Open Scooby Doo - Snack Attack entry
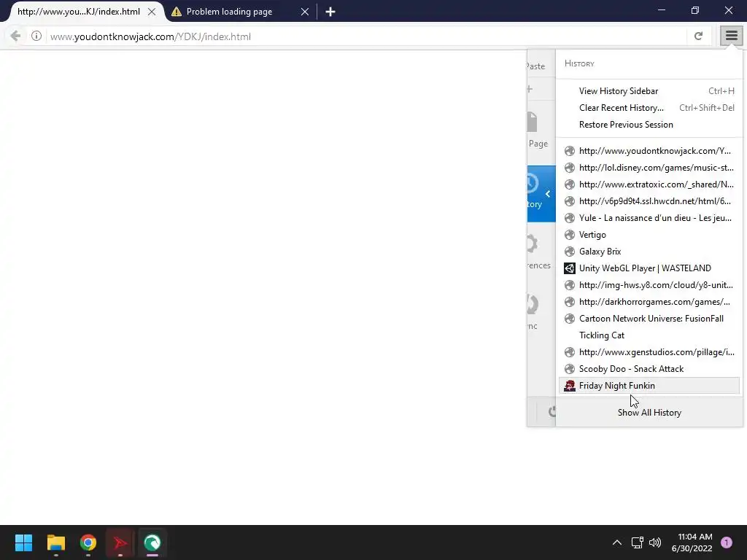This screenshot has height=560, width=747. pos(649,368)
